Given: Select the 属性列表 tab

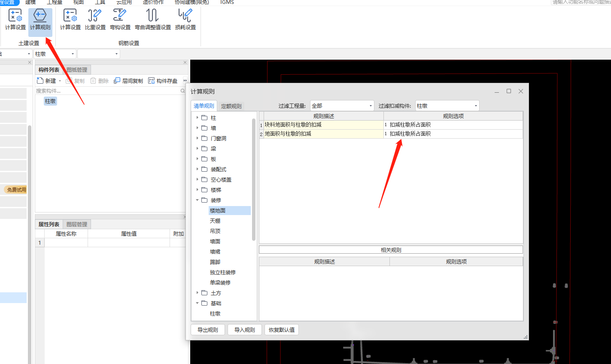Looking at the screenshot, I should coord(49,224).
